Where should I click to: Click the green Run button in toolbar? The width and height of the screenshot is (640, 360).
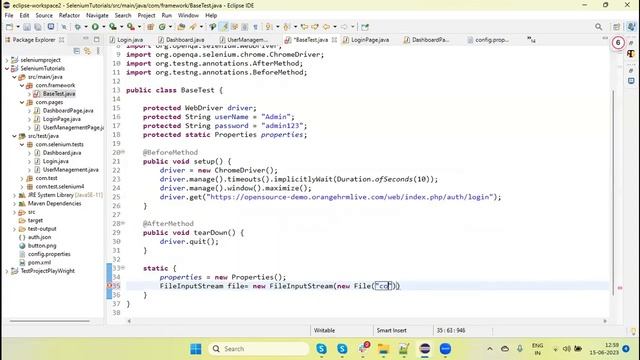pyautogui.click(x=95, y=27)
